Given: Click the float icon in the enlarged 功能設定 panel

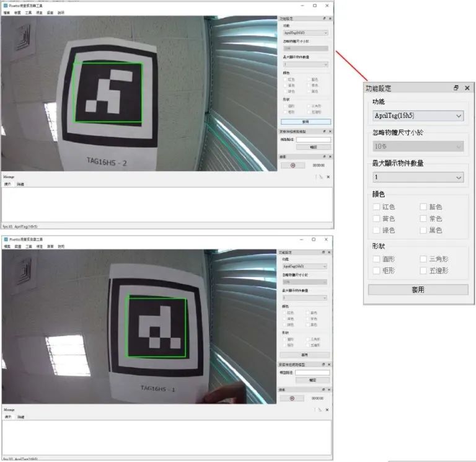Looking at the screenshot, I should click(456, 88).
